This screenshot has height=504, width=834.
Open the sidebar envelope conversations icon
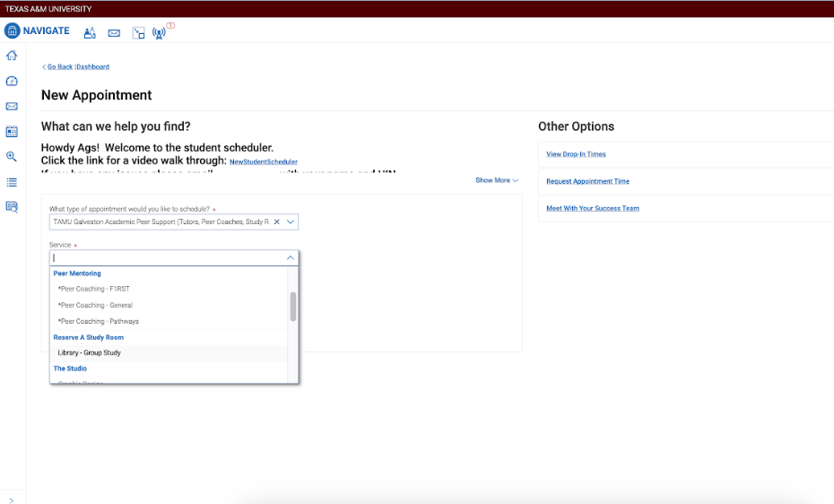point(12,107)
